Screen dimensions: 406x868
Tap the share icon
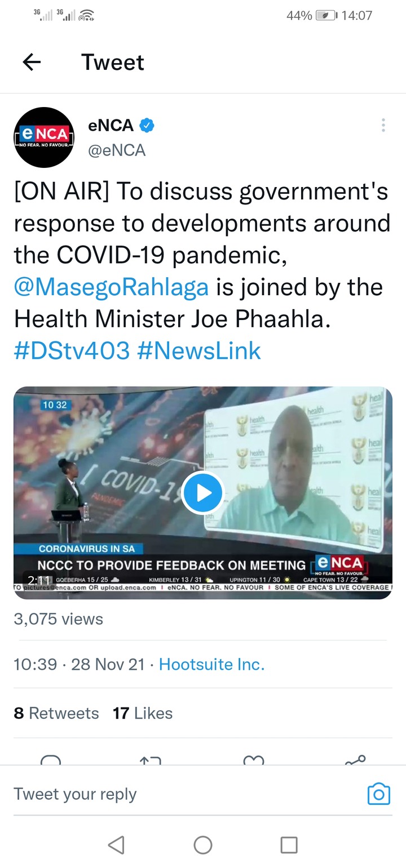pos(355,759)
